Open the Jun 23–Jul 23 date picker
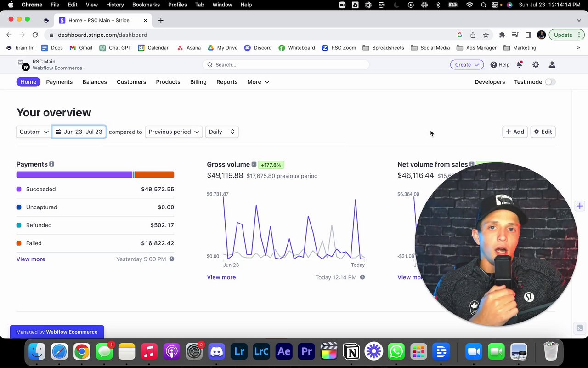Screen dimensions: 588x368 pyautogui.click(x=79, y=132)
